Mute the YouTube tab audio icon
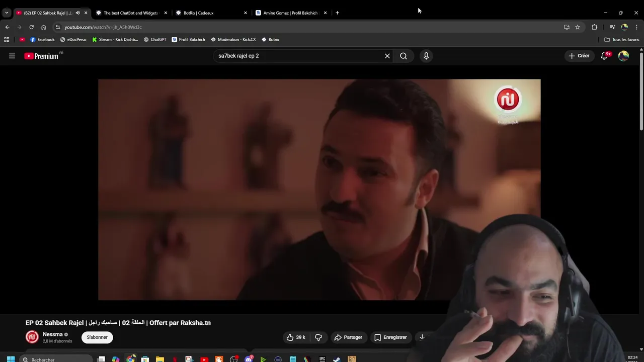Image resolution: width=644 pixels, height=362 pixels. 77,13
